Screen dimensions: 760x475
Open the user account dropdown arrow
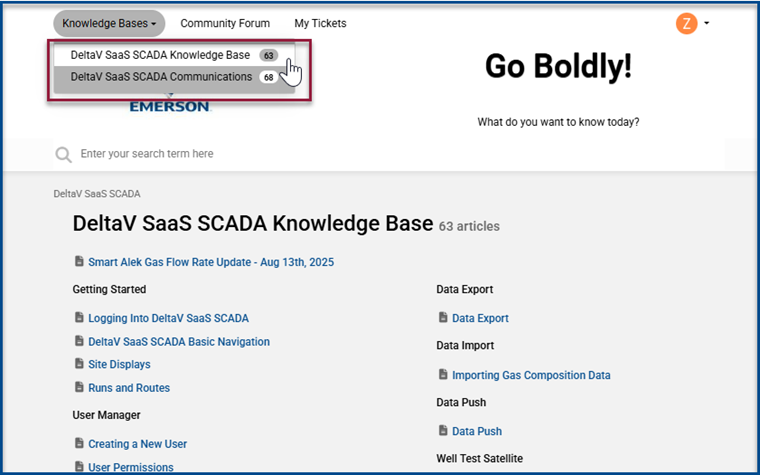tap(707, 23)
